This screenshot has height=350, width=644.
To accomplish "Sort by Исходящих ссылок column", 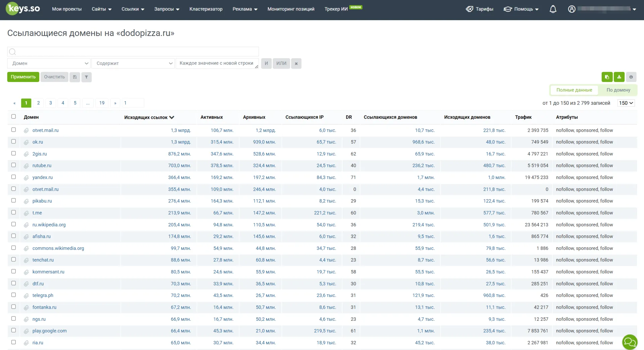I will [149, 117].
